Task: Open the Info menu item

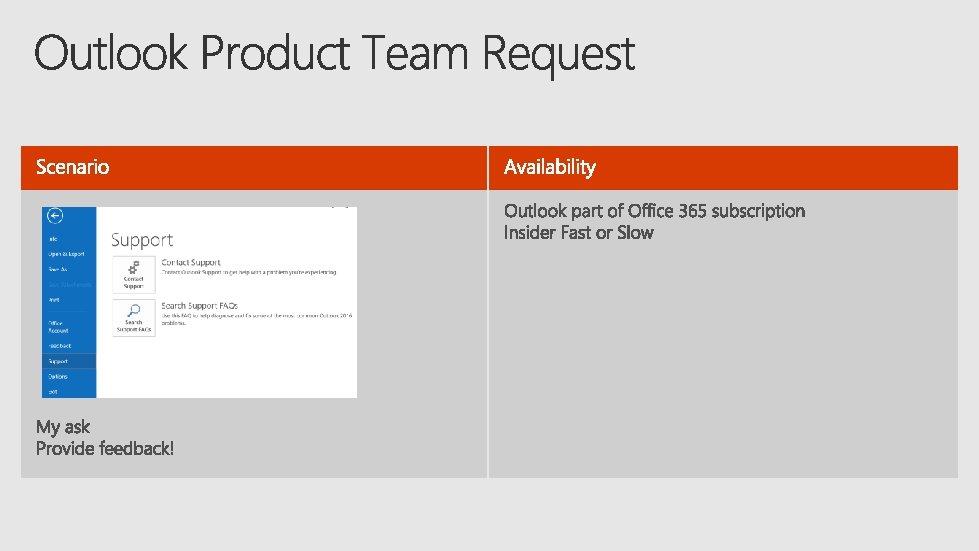Action: 53,239
